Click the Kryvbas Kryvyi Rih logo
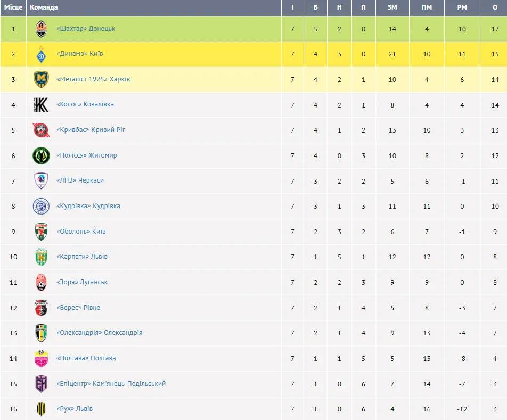 (41, 130)
